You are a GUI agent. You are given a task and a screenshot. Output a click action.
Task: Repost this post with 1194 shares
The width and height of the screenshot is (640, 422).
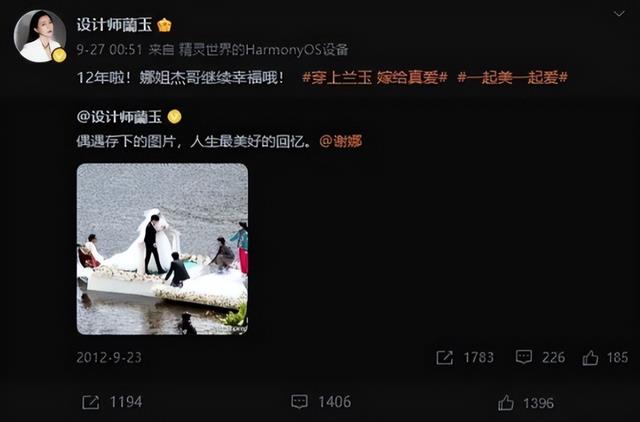click(112, 402)
